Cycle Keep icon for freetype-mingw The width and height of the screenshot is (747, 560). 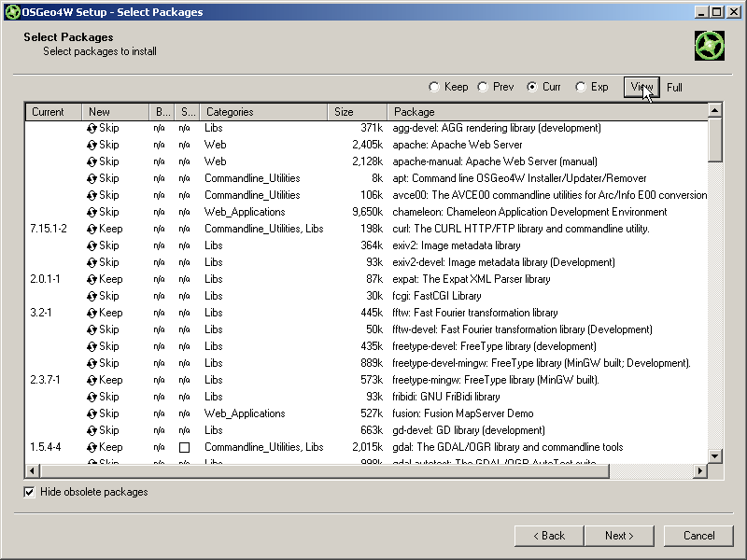click(92, 380)
